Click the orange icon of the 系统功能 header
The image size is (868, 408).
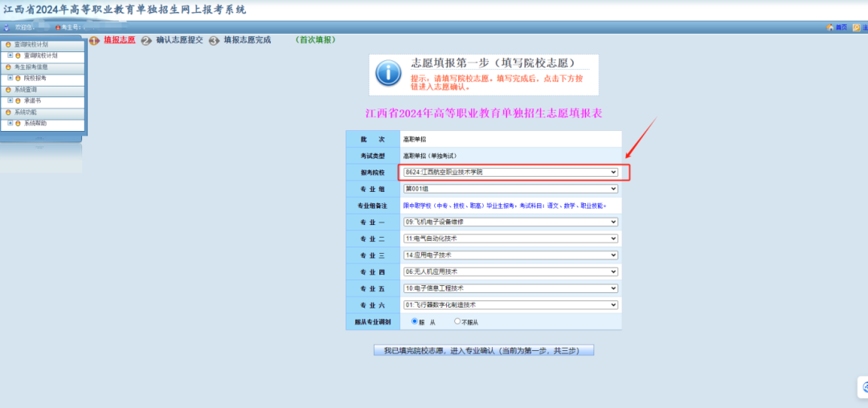(8, 112)
